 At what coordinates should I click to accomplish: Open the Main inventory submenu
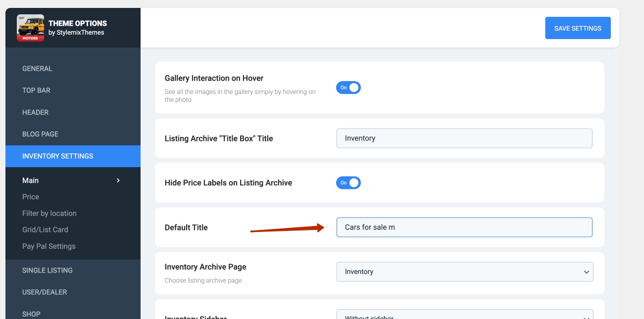[x=31, y=181]
